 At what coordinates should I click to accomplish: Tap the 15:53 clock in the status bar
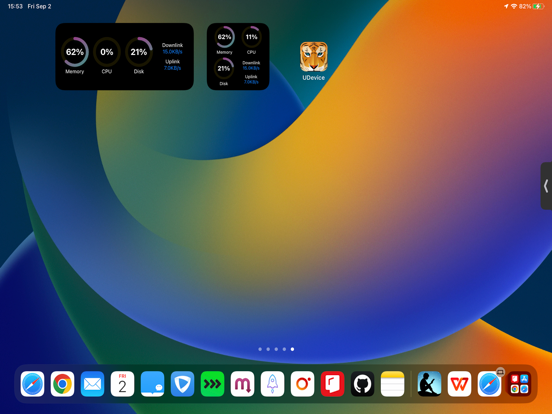pyautogui.click(x=15, y=6)
